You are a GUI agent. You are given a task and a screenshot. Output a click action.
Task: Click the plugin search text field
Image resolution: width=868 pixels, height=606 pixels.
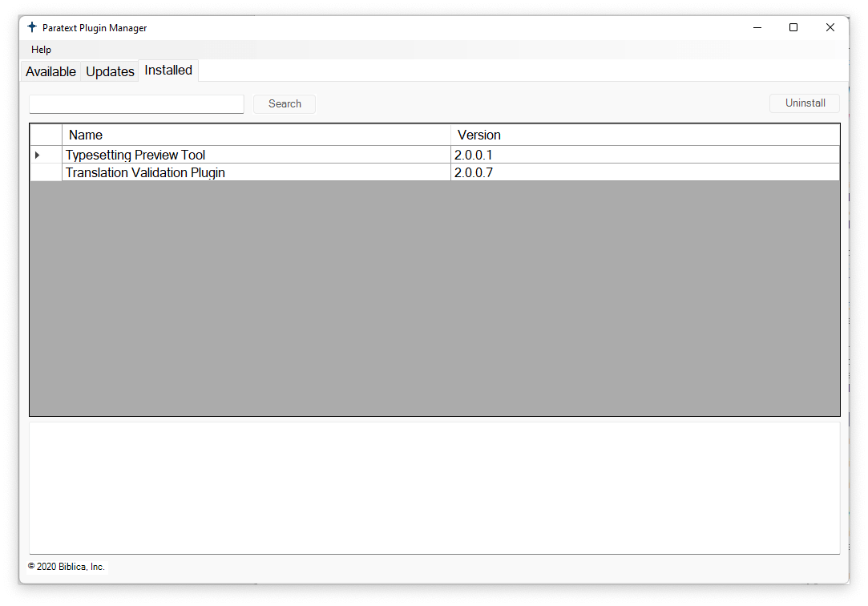[136, 104]
